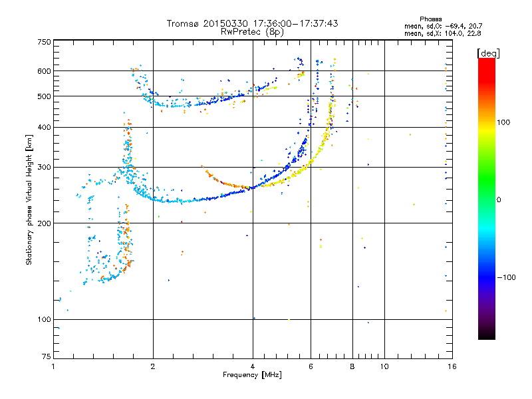Click the Frequency [MHz] axis label
The width and height of the screenshot is (532, 399).
(x=252, y=376)
